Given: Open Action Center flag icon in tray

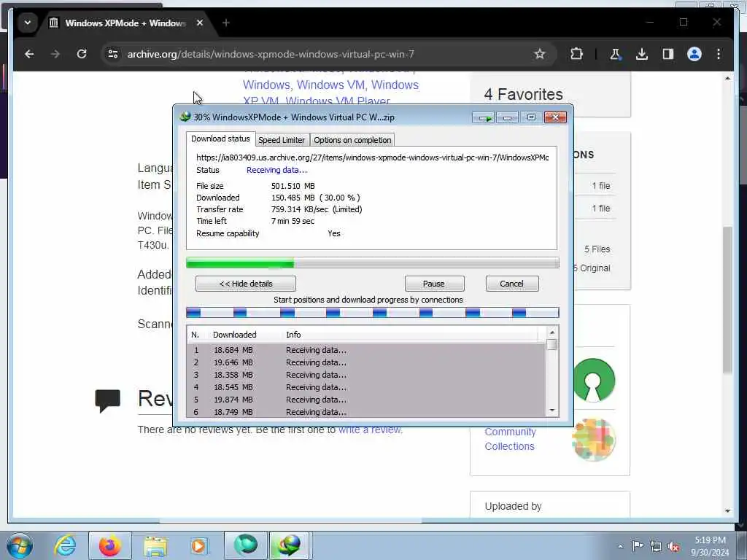Looking at the screenshot, I should 638,545.
